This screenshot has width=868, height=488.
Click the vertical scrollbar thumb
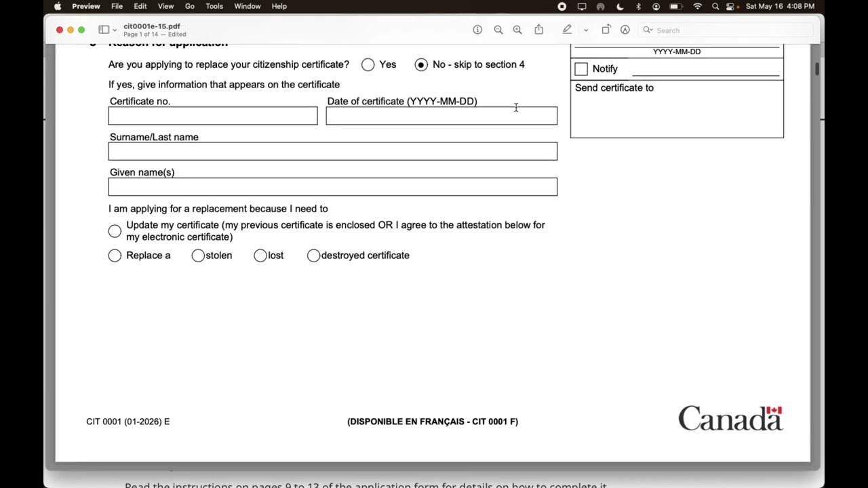817,69
